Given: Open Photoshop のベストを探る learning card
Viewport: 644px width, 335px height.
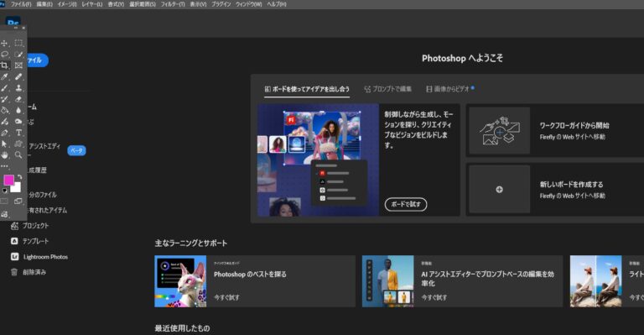Looking at the screenshot, I should pos(255,281).
